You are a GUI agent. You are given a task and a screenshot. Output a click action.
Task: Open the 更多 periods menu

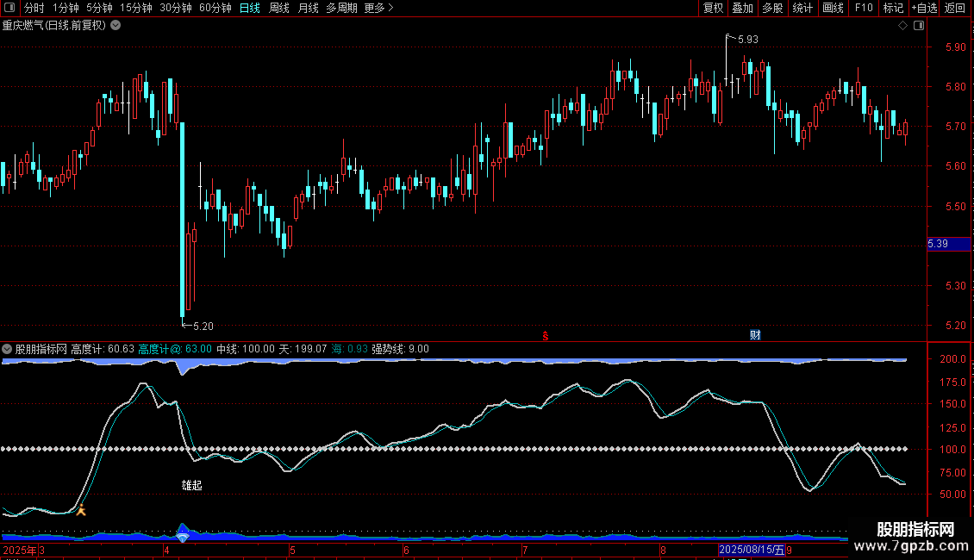[x=378, y=8]
